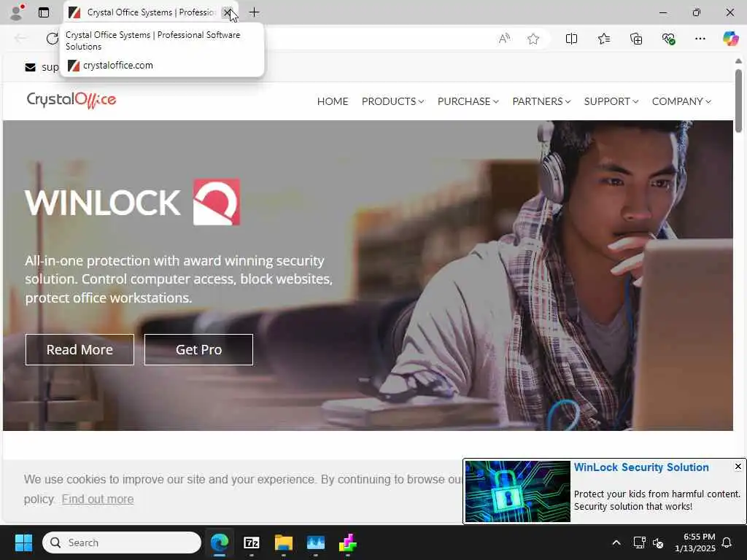Open the Find out more cookie link
747x560 pixels.
tap(98, 499)
